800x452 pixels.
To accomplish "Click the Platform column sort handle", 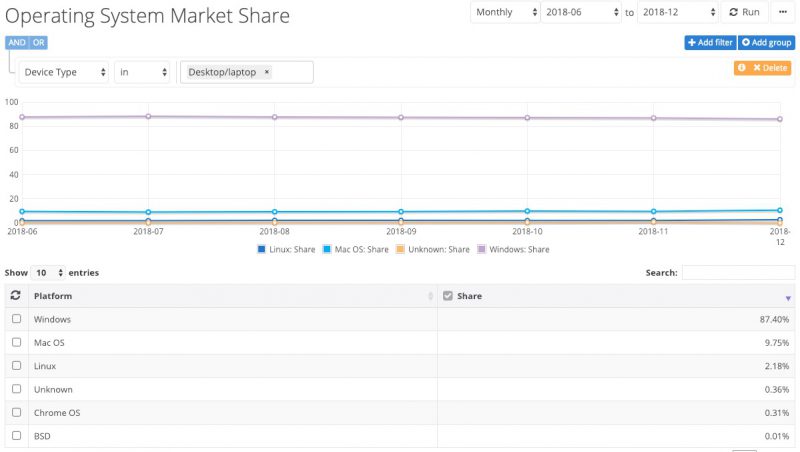I will [x=431, y=296].
